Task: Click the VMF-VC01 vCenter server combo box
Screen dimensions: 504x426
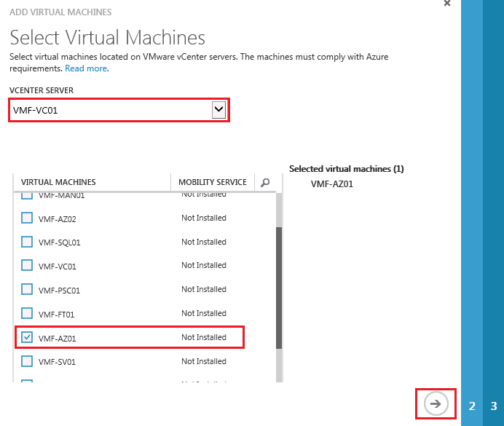Action: click(x=111, y=110)
